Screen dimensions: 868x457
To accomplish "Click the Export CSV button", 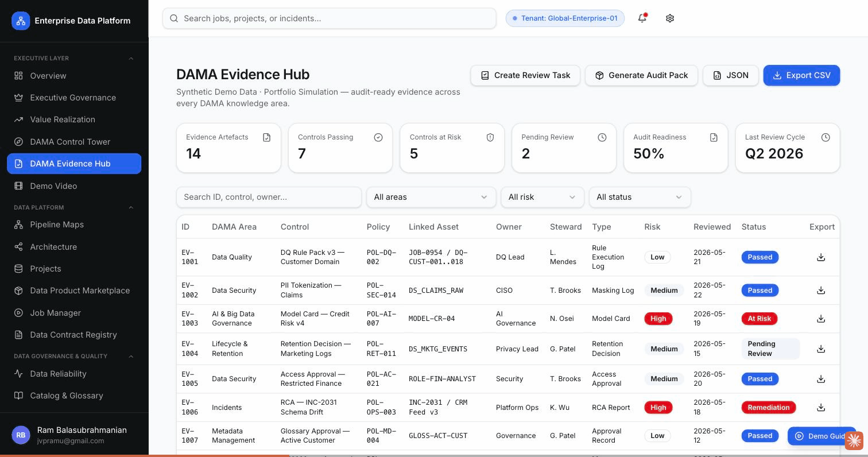I will (x=801, y=75).
